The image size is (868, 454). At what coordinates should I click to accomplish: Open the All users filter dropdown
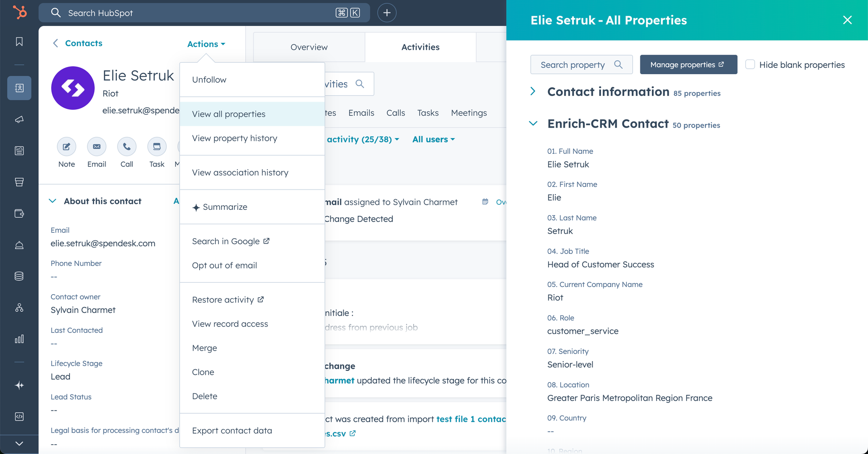click(432, 139)
